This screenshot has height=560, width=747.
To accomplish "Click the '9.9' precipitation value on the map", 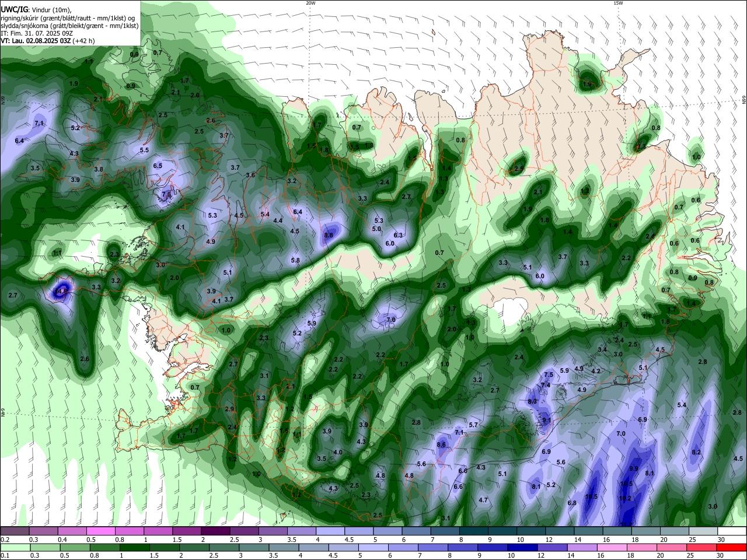I will click(635, 469).
